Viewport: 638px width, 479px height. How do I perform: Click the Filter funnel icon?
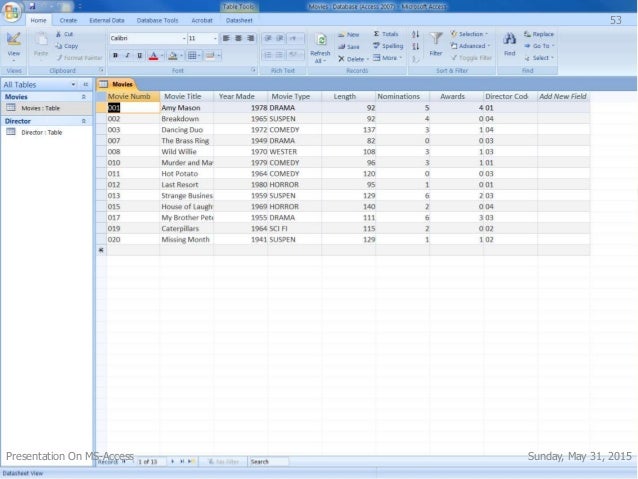436,39
